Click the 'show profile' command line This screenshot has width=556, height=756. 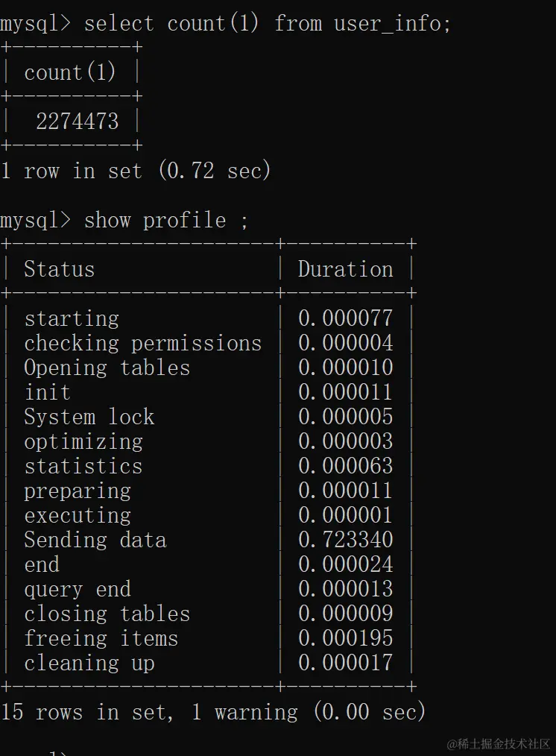pyautogui.click(x=165, y=221)
